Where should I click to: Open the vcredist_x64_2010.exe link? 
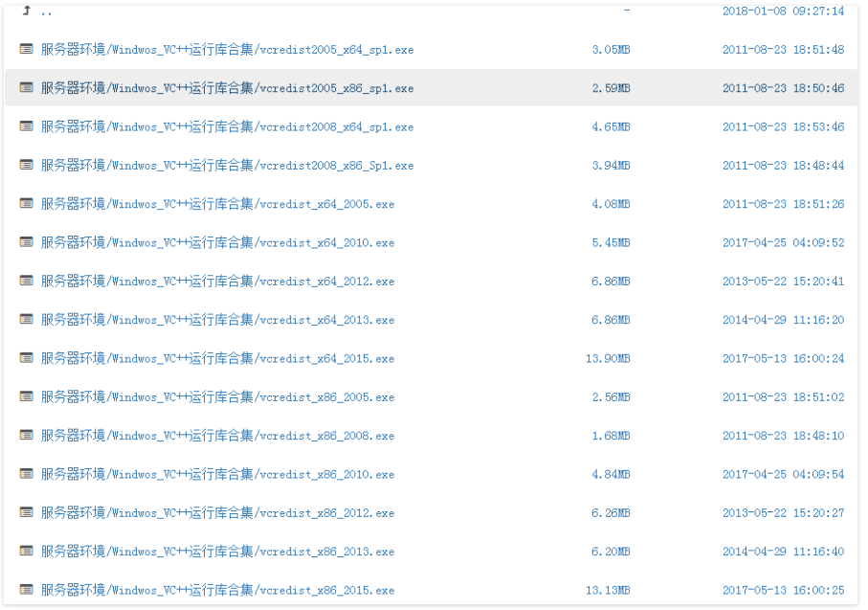pos(217,243)
